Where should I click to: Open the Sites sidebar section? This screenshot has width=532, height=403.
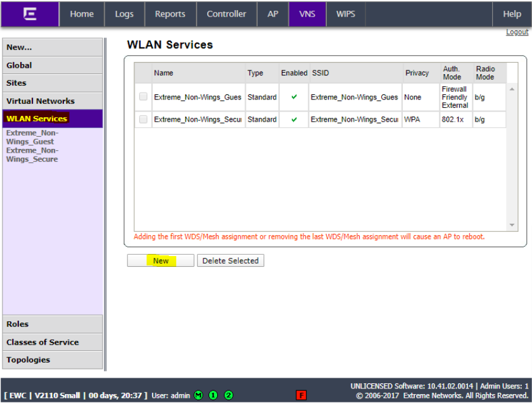click(x=52, y=83)
